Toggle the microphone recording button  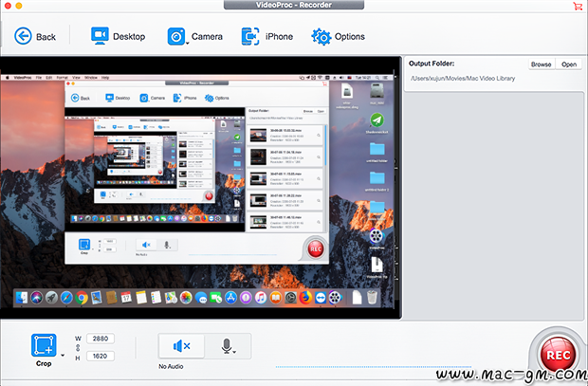227,346
